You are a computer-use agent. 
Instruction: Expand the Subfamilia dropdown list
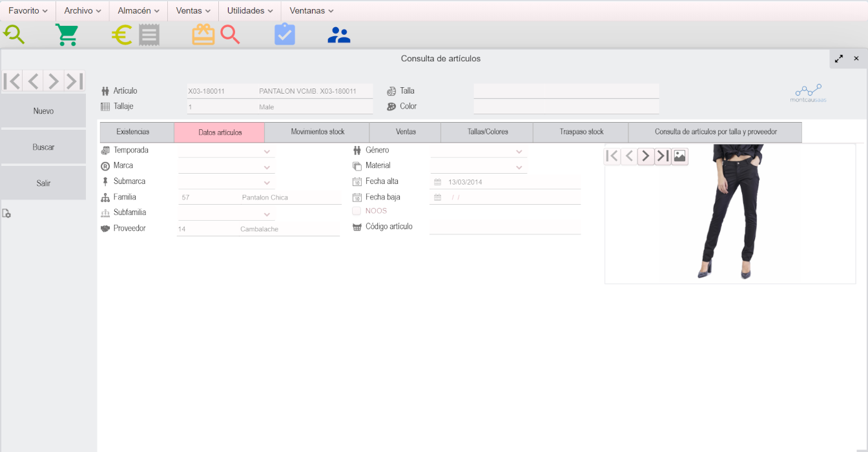[267, 214]
